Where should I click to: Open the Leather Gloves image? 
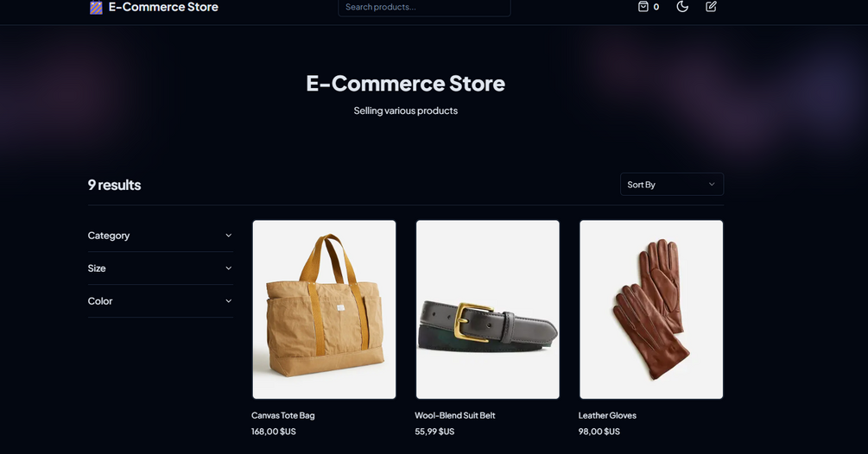pyautogui.click(x=651, y=310)
